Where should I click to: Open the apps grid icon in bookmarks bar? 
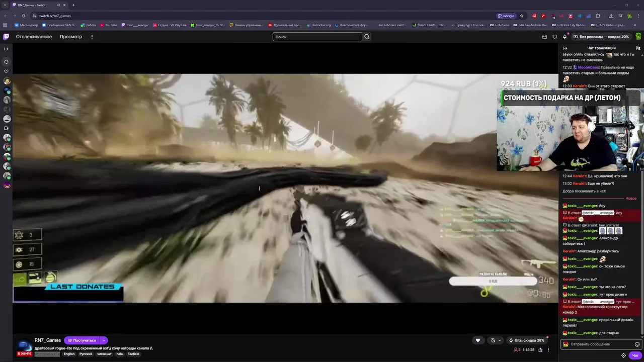tap(5, 25)
